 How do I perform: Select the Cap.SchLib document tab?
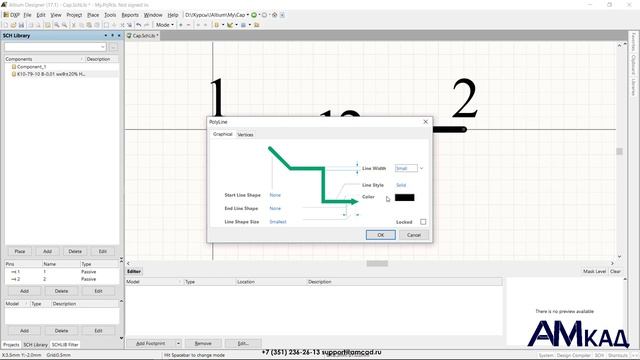(x=143, y=36)
